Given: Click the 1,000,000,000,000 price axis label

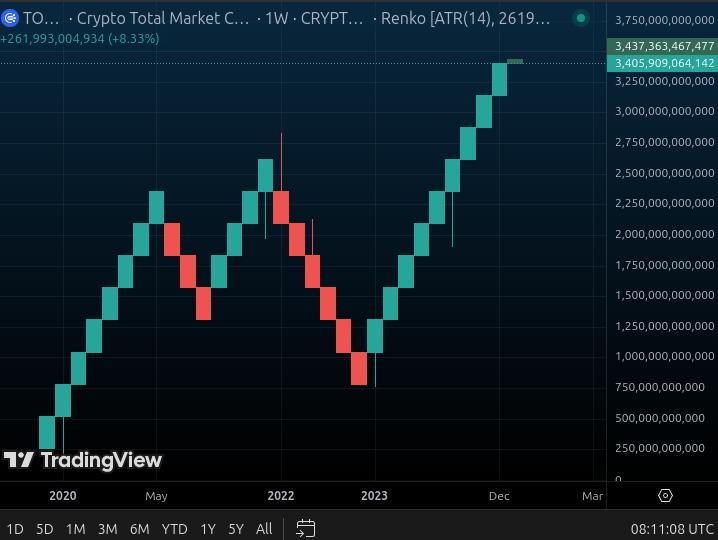Looking at the screenshot, I should [664, 356].
